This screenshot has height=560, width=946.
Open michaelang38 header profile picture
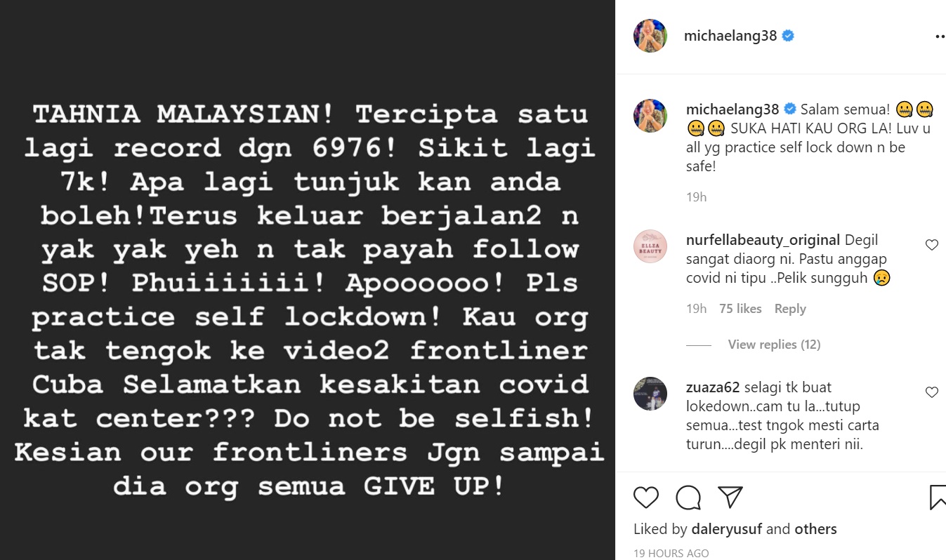point(650,36)
